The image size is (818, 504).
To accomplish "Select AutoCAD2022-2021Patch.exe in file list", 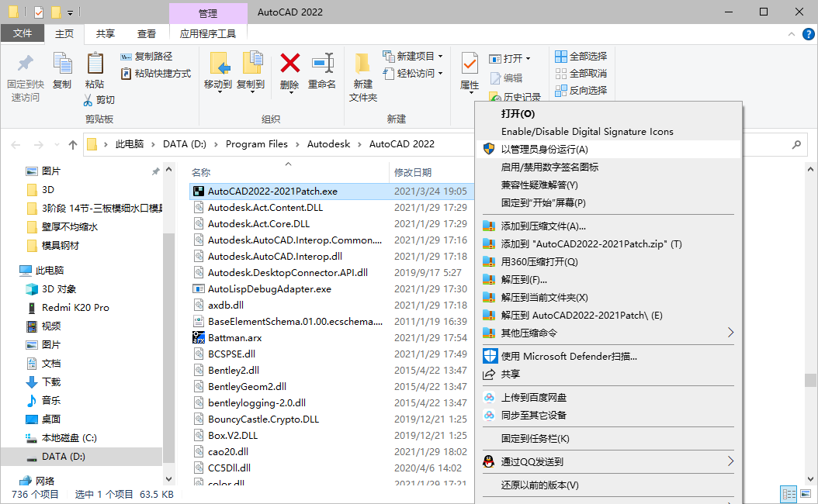I will coord(272,191).
